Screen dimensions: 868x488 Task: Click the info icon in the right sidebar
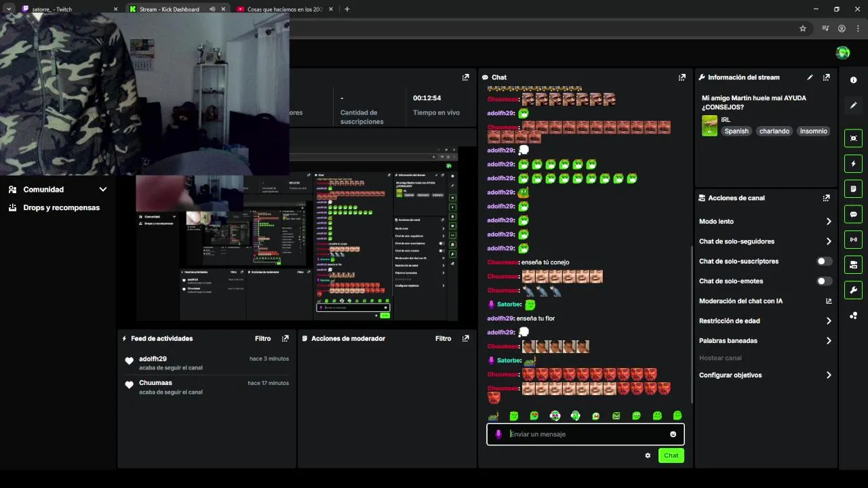[x=853, y=80]
